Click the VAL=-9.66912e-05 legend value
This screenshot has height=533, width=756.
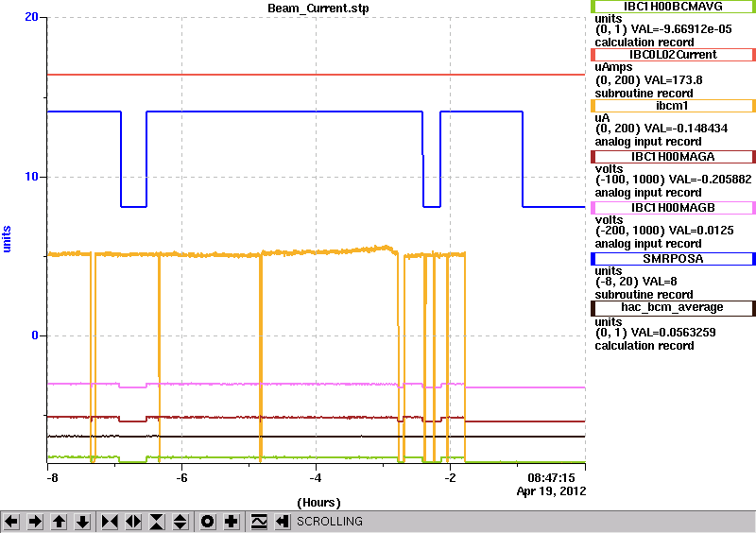pyautogui.click(x=681, y=29)
